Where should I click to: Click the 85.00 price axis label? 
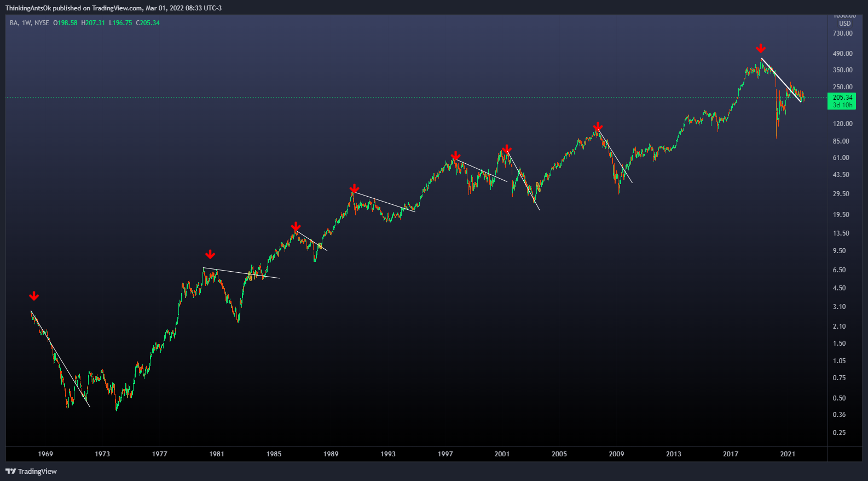click(841, 141)
